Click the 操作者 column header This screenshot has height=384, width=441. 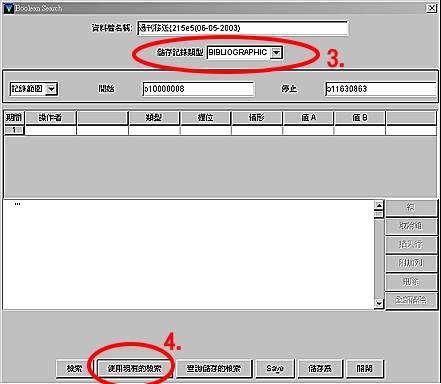click(x=51, y=118)
